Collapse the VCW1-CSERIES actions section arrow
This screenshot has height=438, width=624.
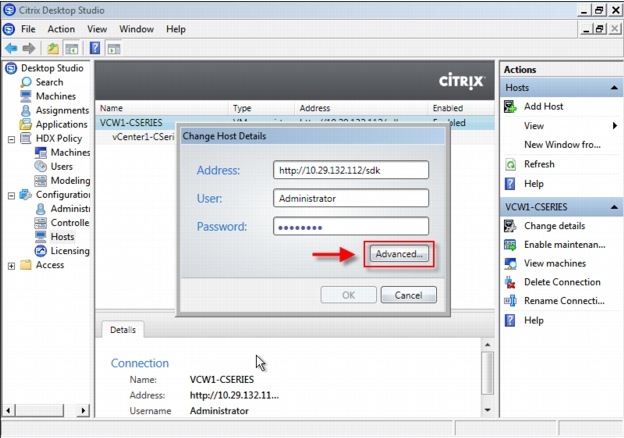614,207
